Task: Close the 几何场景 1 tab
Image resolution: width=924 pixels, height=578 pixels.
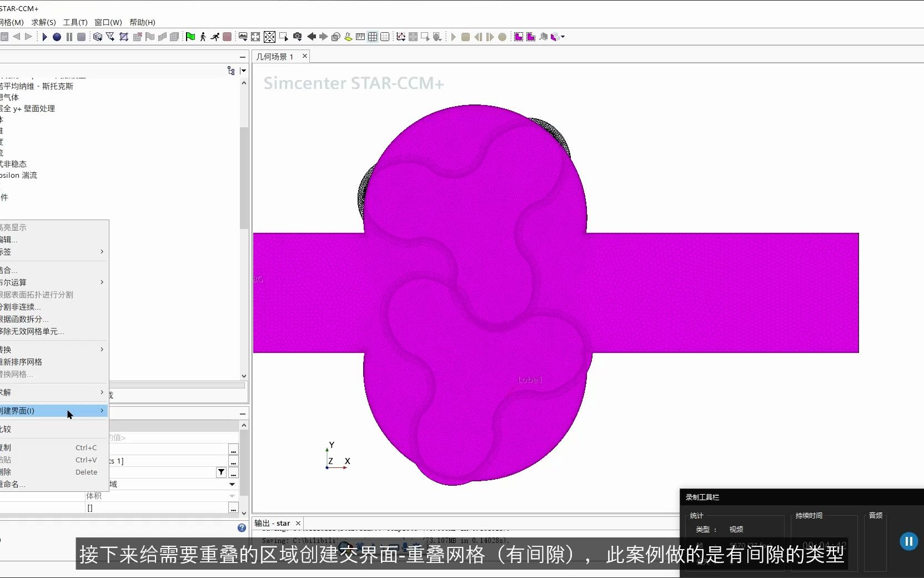Action: 305,56
